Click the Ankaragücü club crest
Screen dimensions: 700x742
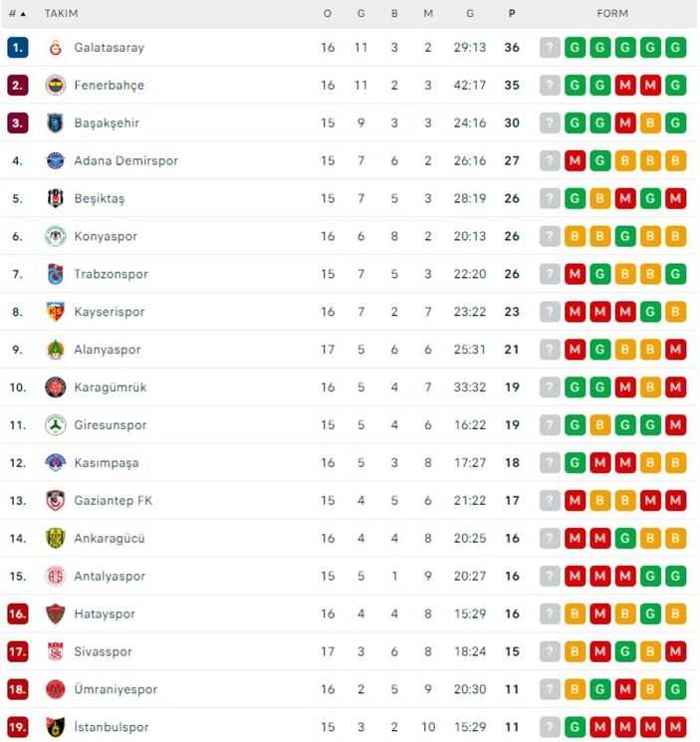tap(55, 539)
